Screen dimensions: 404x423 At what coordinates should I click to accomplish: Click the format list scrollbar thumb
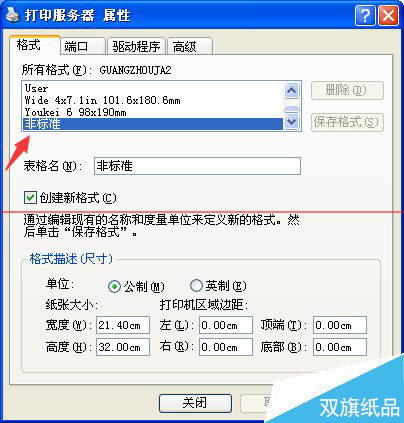point(292,108)
